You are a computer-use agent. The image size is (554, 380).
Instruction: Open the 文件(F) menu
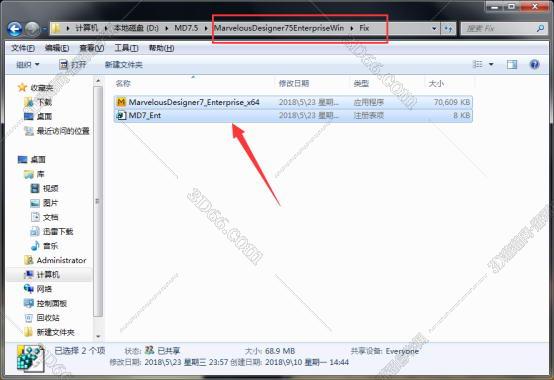pos(23,48)
